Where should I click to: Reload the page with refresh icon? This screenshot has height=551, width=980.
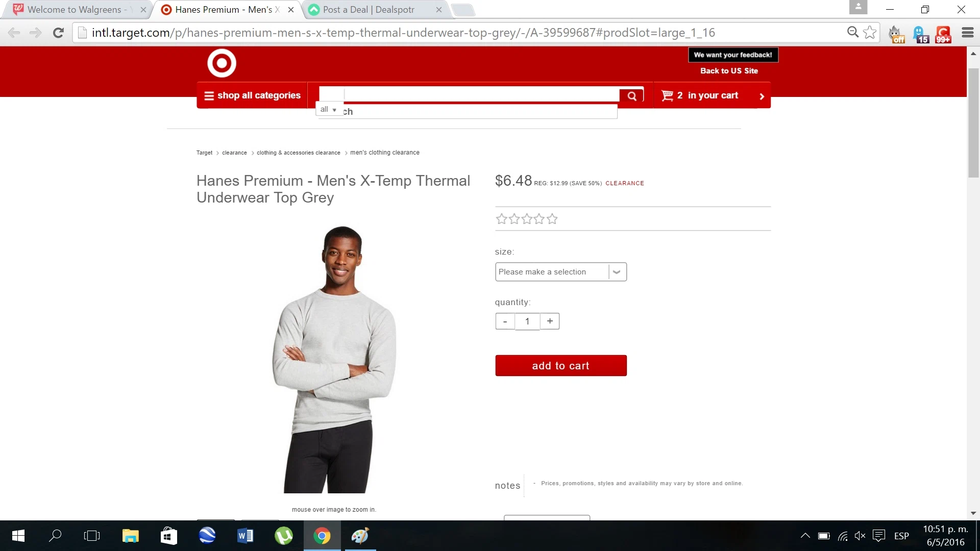point(58,33)
